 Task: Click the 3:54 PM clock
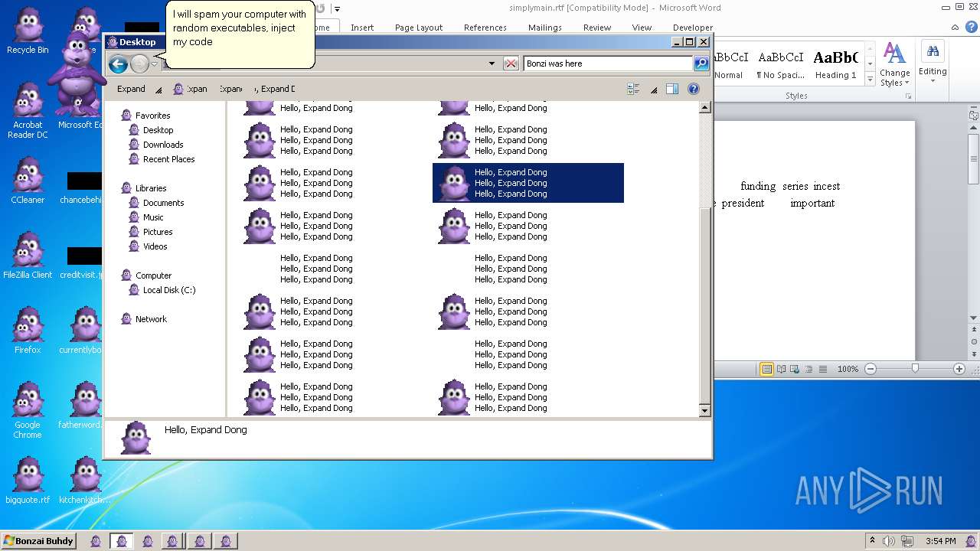coord(940,541)
